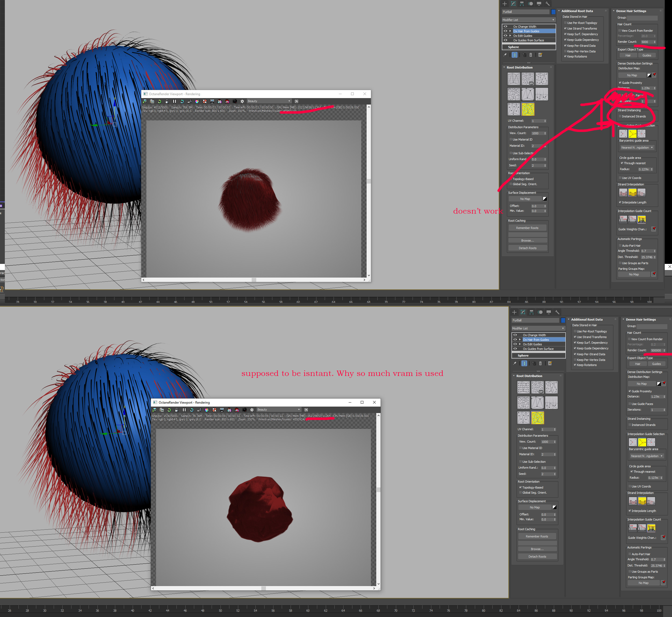672x617 pixels.
Task: Toggle Use Per-Root Topology in upper panel
Action: (x=566, y=23)
